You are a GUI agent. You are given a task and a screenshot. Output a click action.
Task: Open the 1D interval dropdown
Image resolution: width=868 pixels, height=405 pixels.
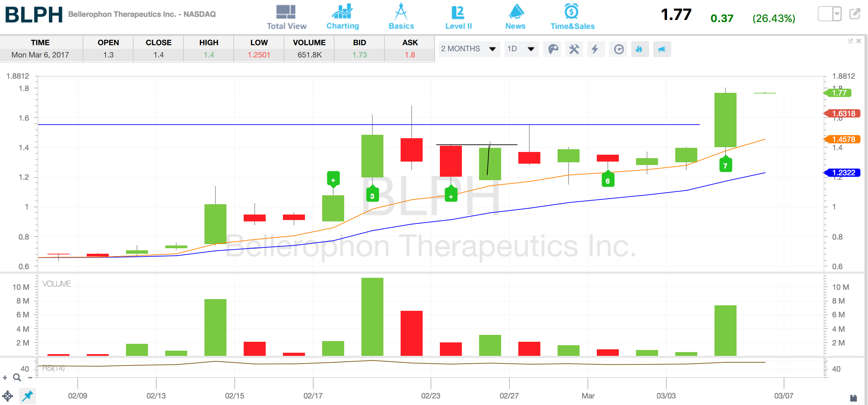tap(521, 49)
